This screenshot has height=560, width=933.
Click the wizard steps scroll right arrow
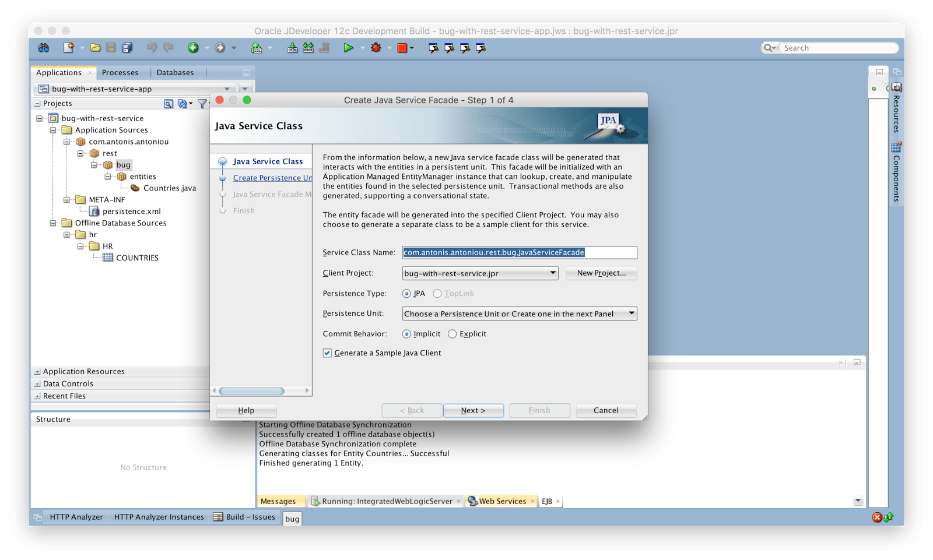tap(307, 391)
